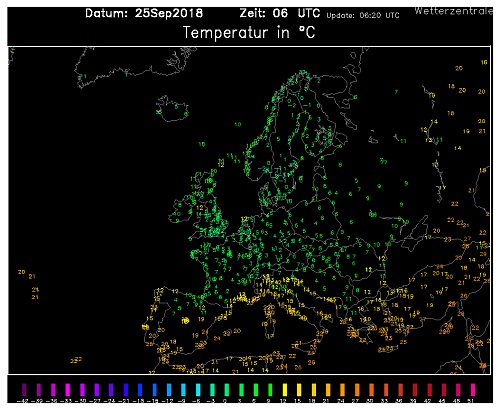This screenshot has width=500, height=410.
Task: Select the -36 legend color swatch
Action: coord(53,390)
